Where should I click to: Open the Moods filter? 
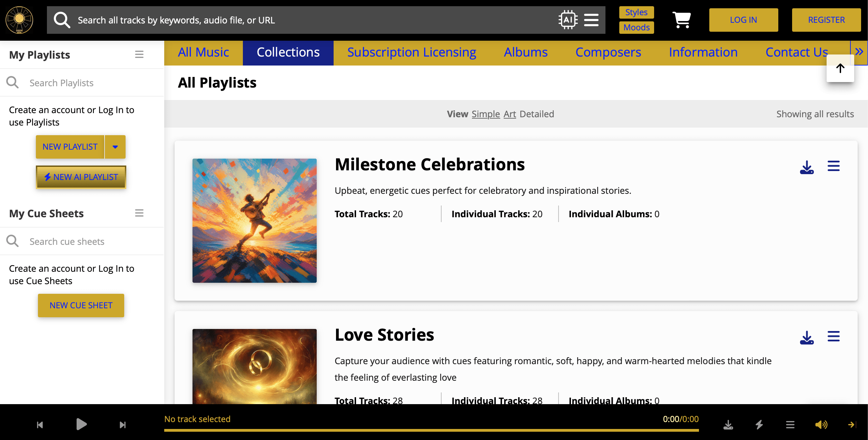[x=637, y=28]
